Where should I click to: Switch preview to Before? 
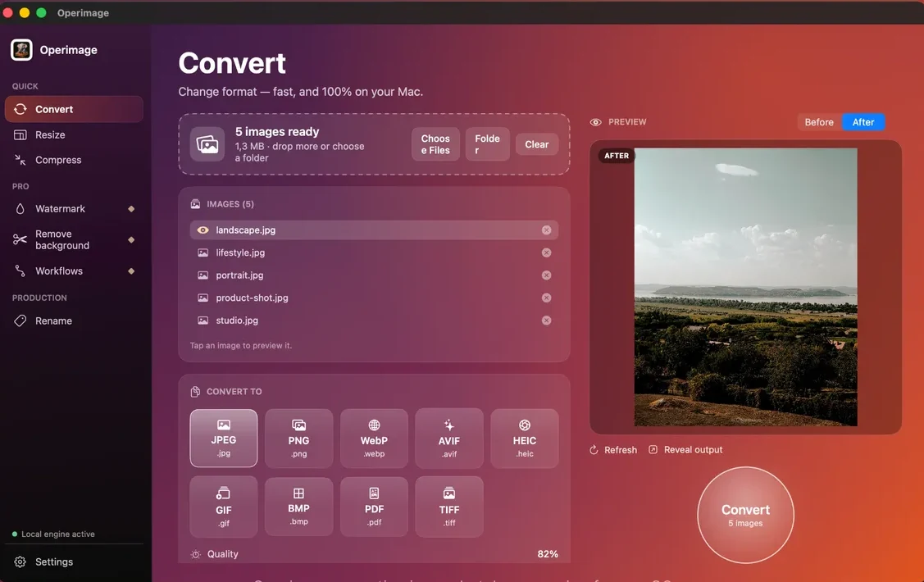click(x=819, y=122)
